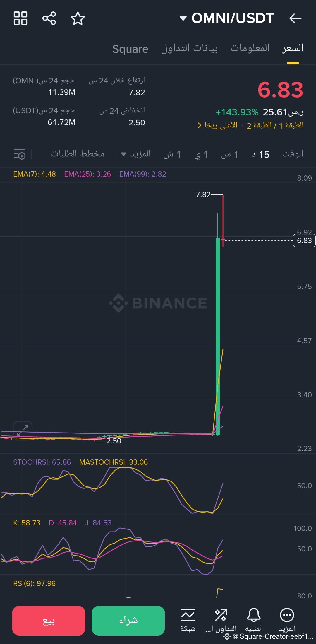Add OMNI/USDT to favorites star
This screenshot has width=316, height=644.
78,18
